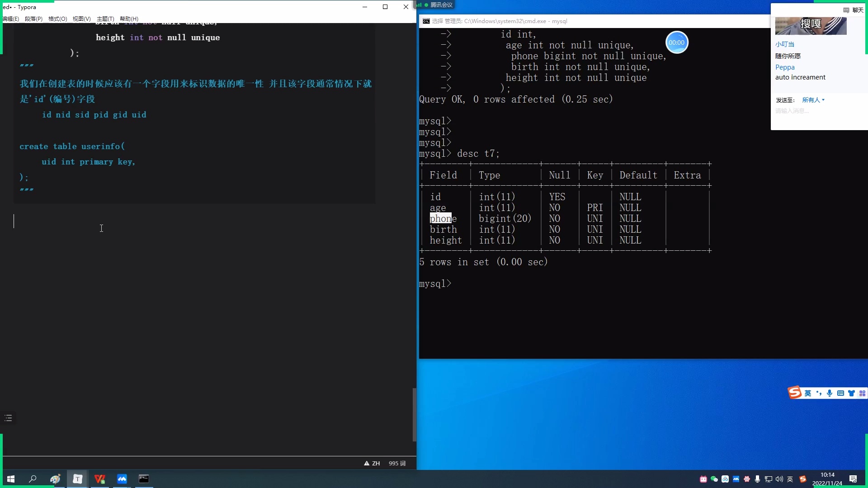868x488 pixels.
Task: Switch to cmd window in taskbar
Action: tap(144, 479)
